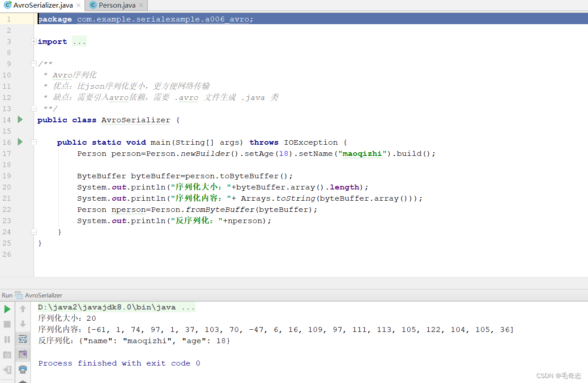Click the 反序列化 JSON output line
588x383 pixels.
pos(134,341)
